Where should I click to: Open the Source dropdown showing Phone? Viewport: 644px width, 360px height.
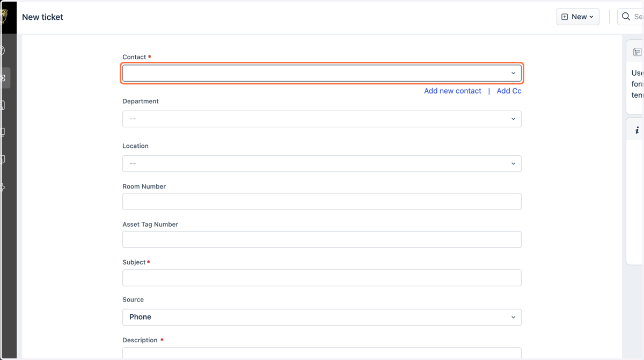point(322,317)
